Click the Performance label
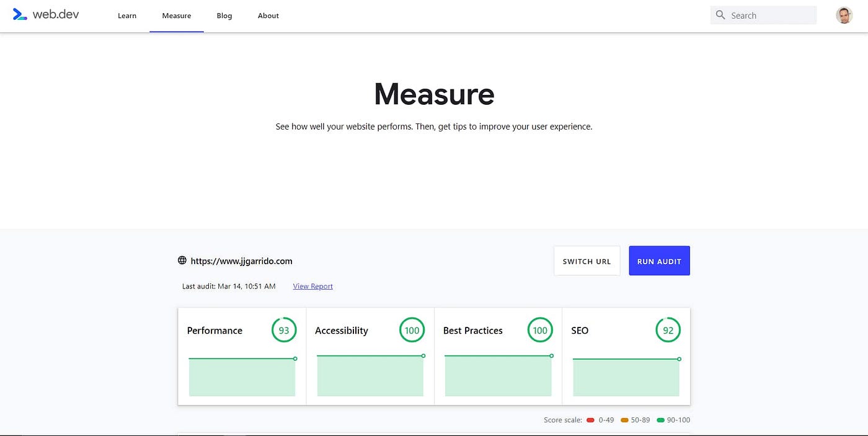This screenshot has height=436, width=868. coord(215,331)
